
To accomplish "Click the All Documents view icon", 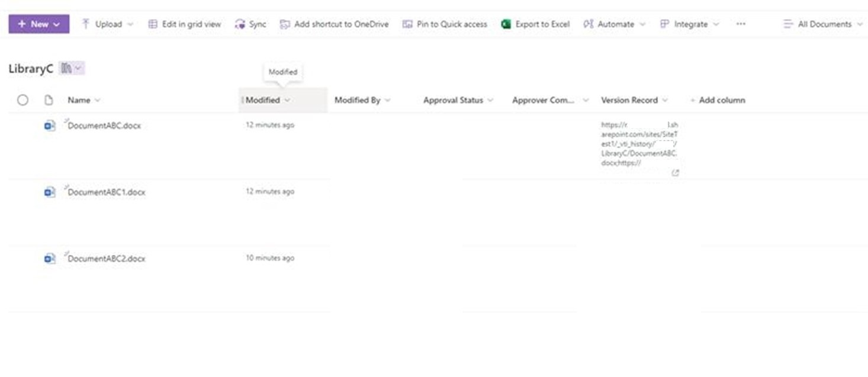I will (x=788, y=24).
